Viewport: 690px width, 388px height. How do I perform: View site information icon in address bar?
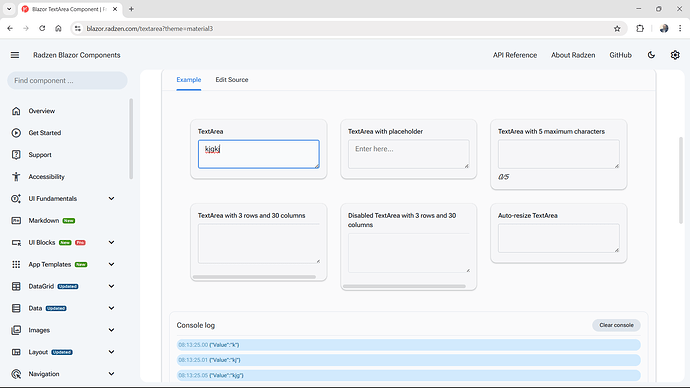coord(78,29)
